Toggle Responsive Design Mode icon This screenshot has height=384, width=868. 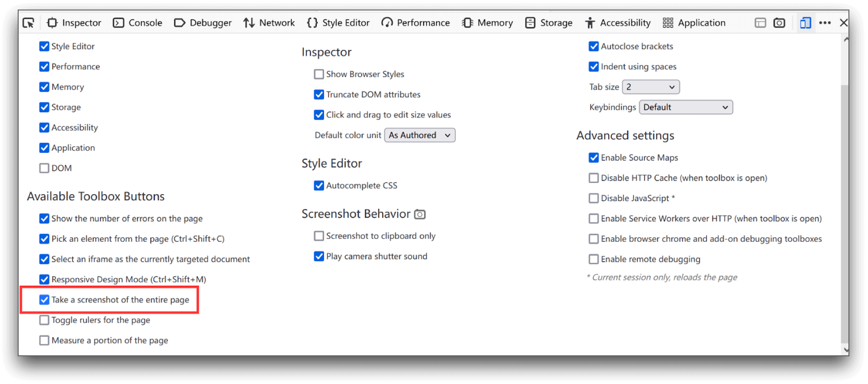[805, 23]
